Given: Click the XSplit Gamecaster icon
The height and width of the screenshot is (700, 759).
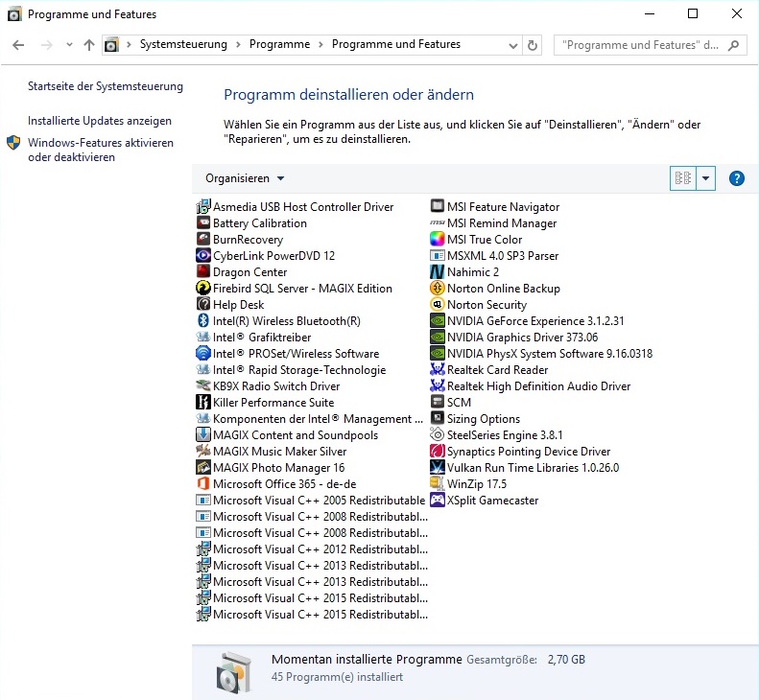Looking at the screenshot, I should click(438, 500).
